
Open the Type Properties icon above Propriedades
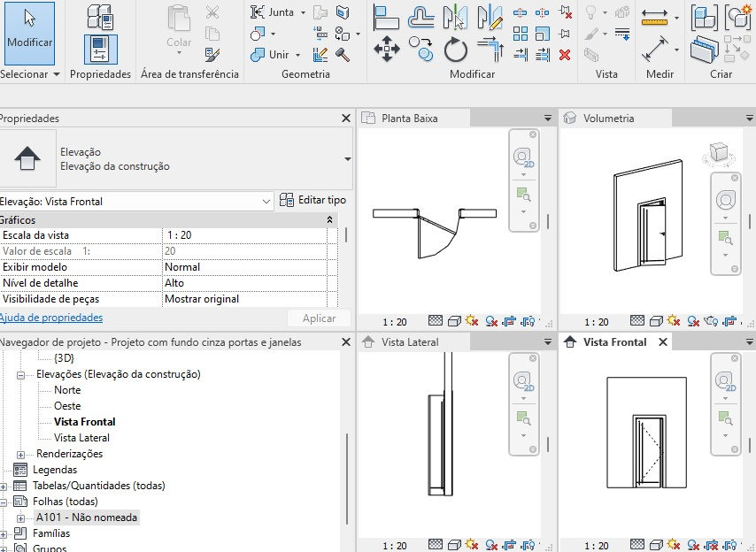[100, 18]
